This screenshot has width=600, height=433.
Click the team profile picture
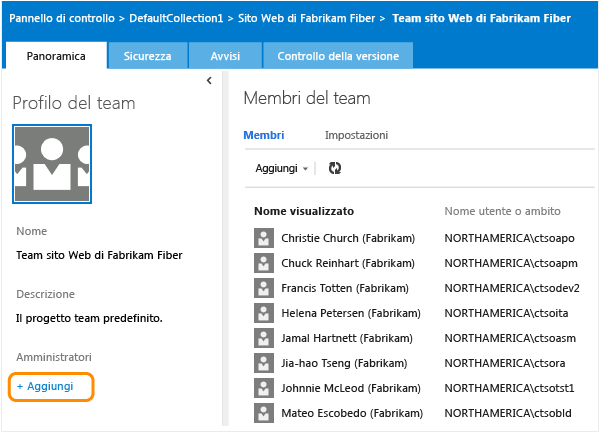[52, 164]
